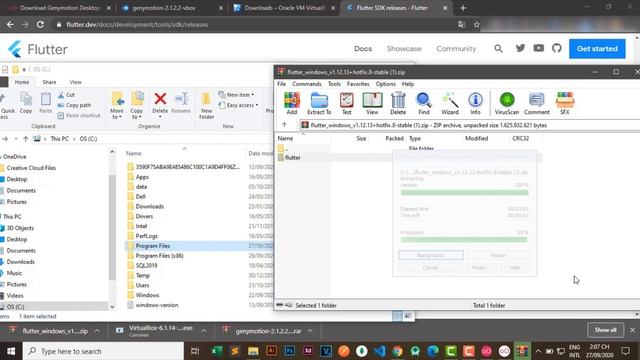The image size is (640, 360).
Task: Click Rename in the Explorer ribbon
Action: click(181, 103)
